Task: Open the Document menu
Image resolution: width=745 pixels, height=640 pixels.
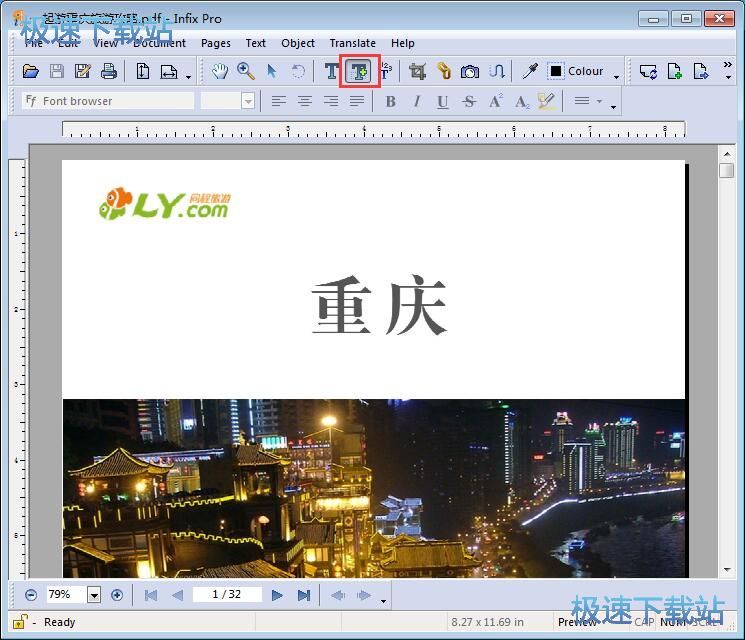Action: [x=160, y=43]
